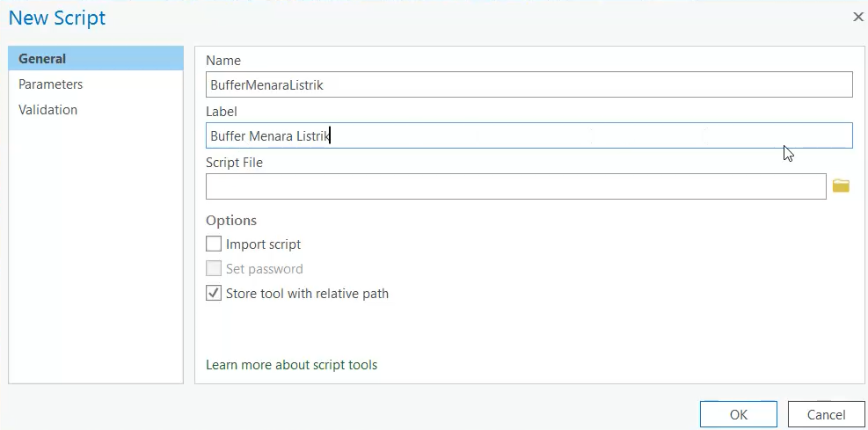
Task: Open the Script File folder browse icon
Action: point(841,186)
